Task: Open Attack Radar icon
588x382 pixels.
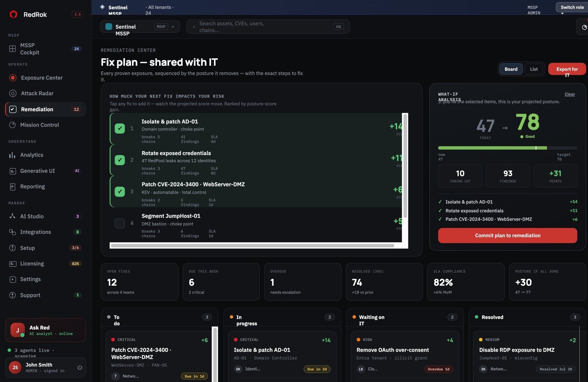Action: pos(13,93)
